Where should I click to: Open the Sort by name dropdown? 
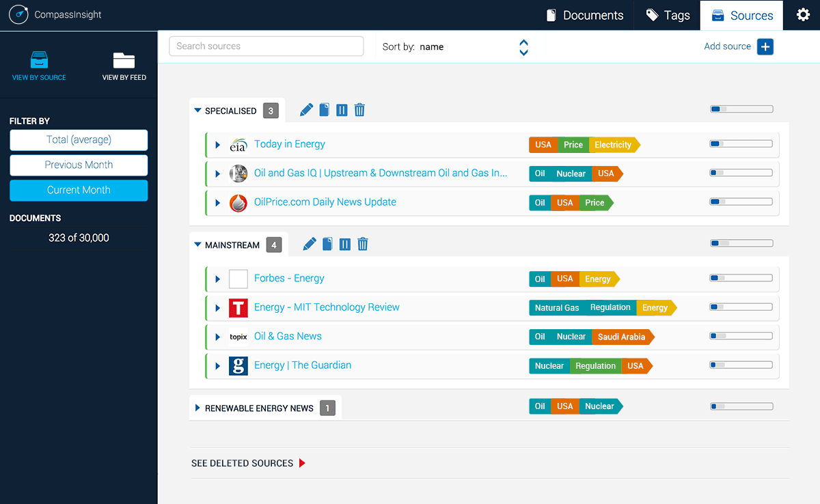(523, 47)
